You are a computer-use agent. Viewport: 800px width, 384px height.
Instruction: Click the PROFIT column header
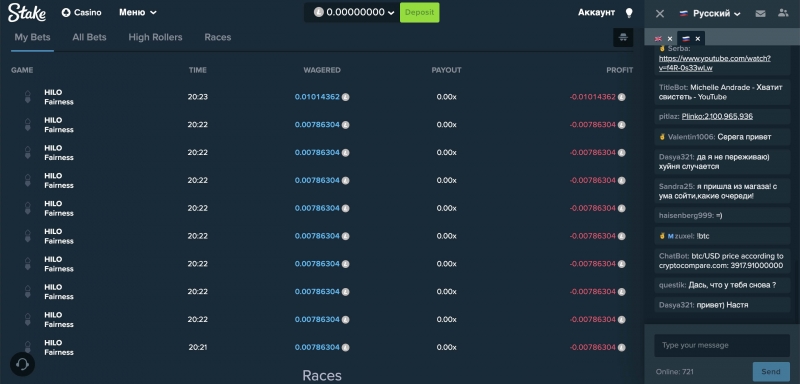pyautogui.click(x=619, y=70)
